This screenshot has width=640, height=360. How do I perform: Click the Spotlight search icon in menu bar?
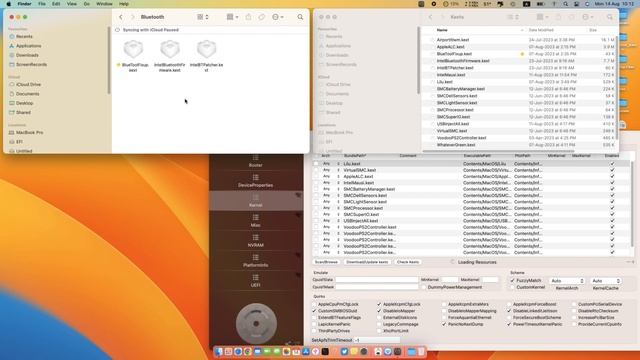click(565, 4)
